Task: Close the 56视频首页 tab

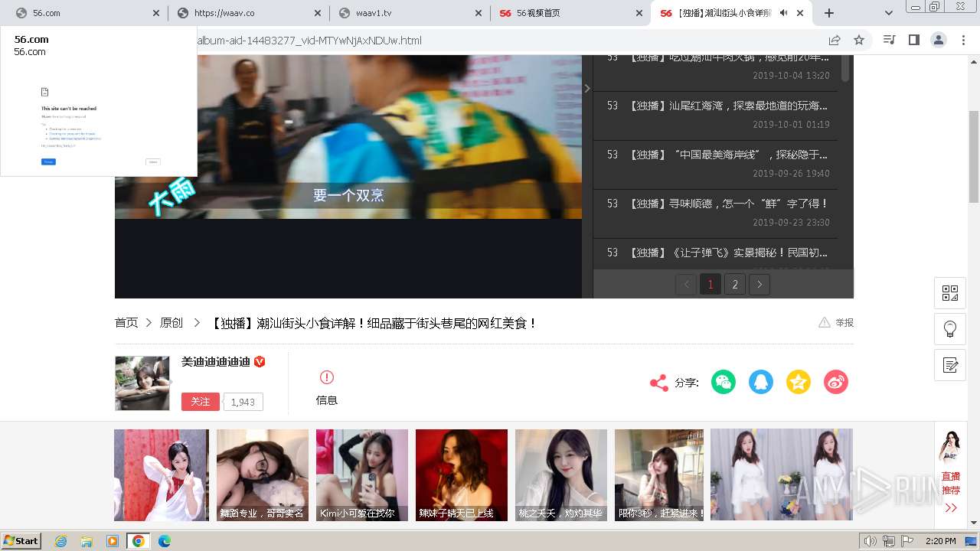Action: coord(639,13)
